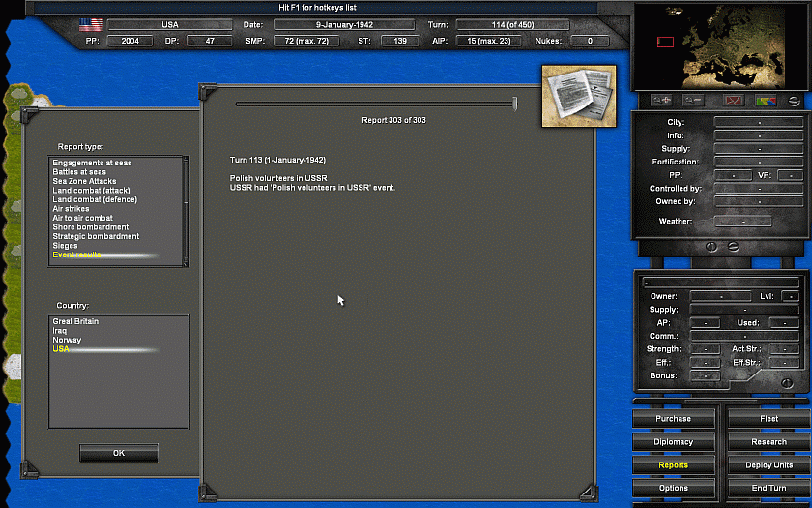The width and height of the screenshot is (812, 508).
Task: Click the City field in terrain panel
Action: tap(759, 122)
